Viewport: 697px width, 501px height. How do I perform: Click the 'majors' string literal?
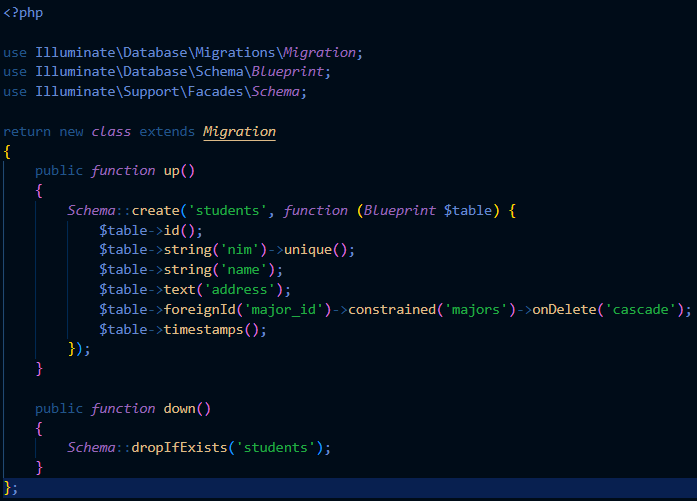click(476, 309)
